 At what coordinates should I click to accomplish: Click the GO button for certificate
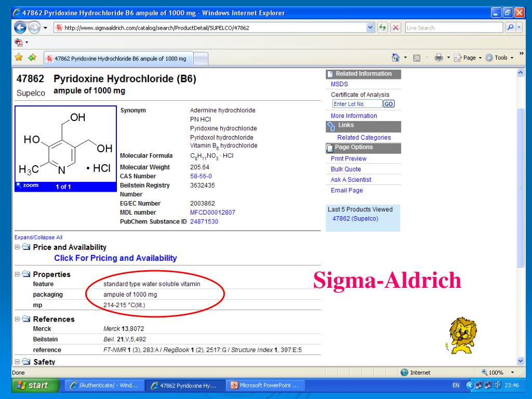tap(389, 104)
